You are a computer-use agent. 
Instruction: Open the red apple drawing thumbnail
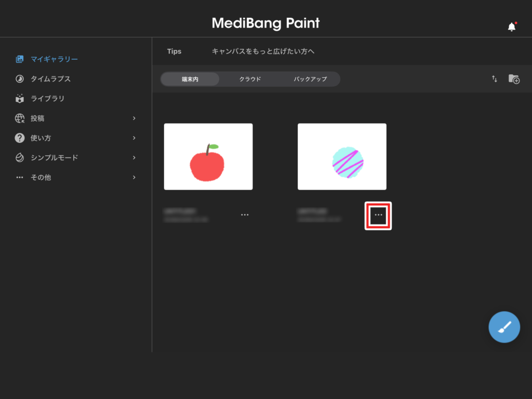[208, 156]
